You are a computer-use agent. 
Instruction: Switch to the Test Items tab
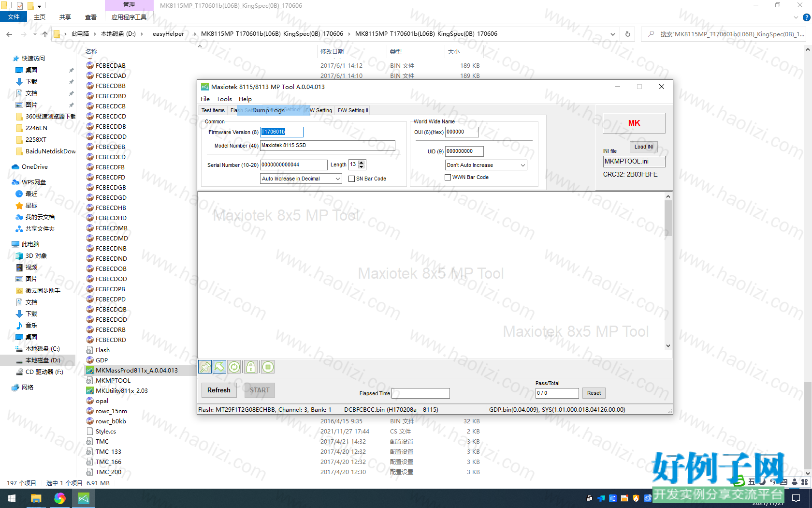pyautogui.click(x=213, y=110)
